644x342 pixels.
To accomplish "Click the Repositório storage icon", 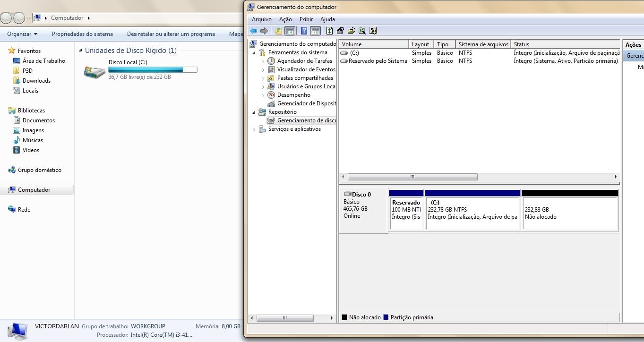I will tap(262, 112).
